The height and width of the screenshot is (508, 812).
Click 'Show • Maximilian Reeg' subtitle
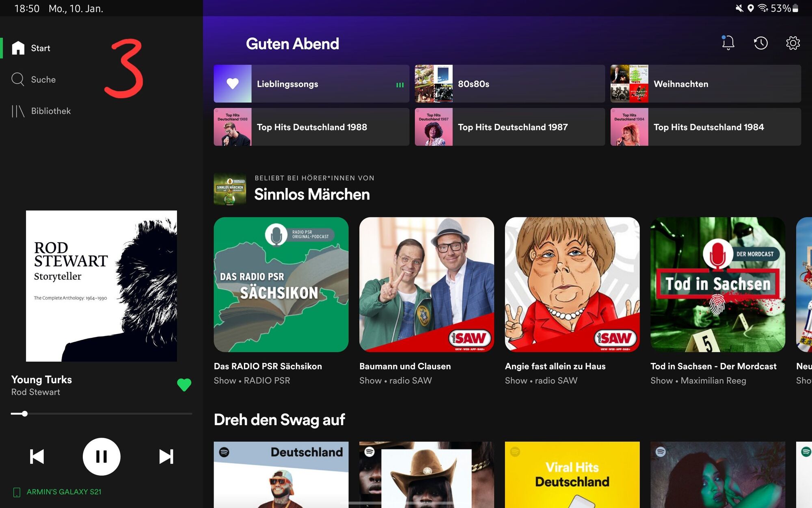698,381
